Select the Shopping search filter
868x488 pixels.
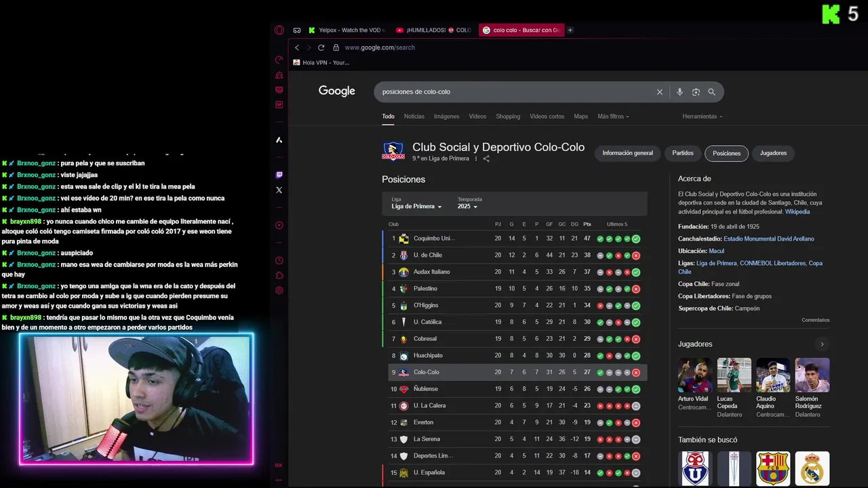point(508,117)
